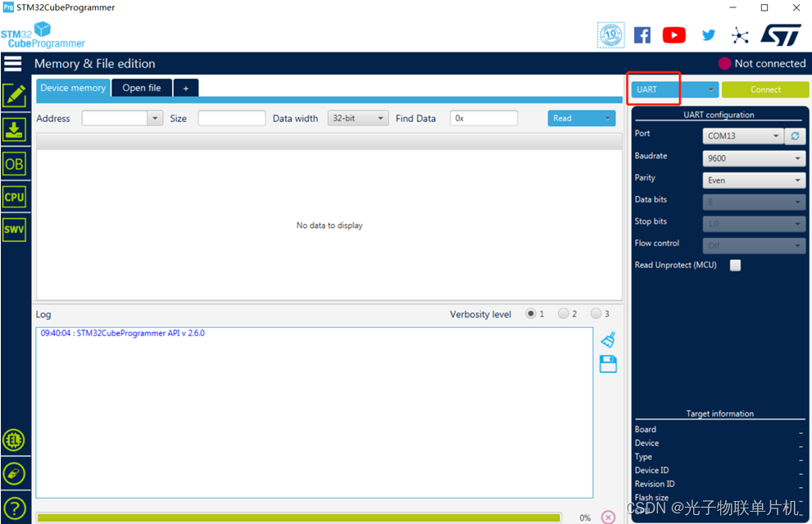This screenshot has width=812, height=524.
Task: Click the 0% progress text
Action: [x=585, y=517]
